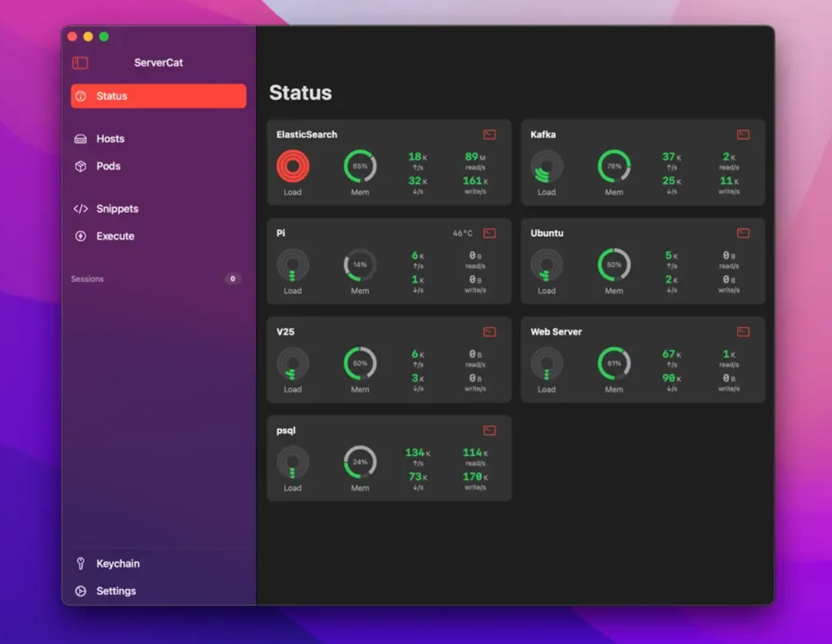Open terminal for Ubuntu card

point(743,233)
